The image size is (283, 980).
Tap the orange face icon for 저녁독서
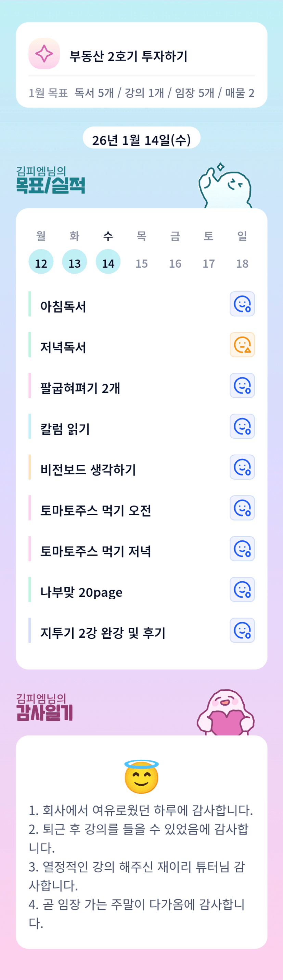[x=242, y=345]
